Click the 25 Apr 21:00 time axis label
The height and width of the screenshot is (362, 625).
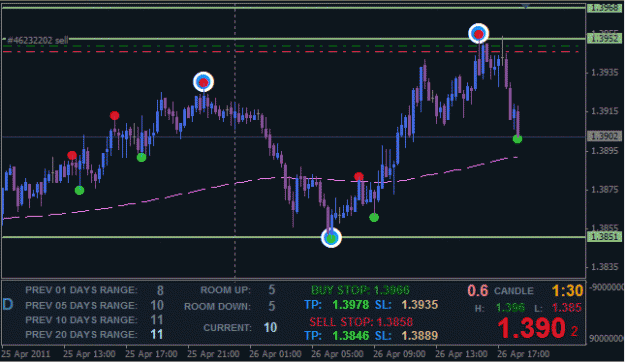[x=213, y=354]
